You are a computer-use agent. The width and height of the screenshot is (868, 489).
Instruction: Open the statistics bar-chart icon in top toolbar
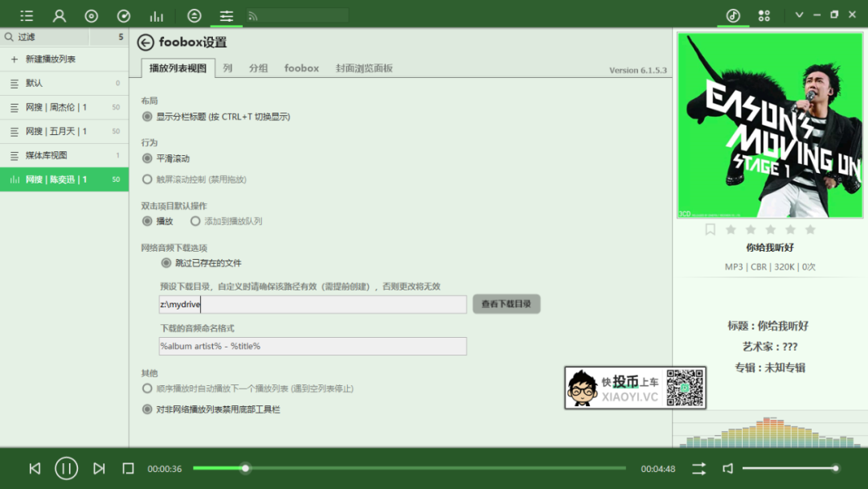(156, 14)
